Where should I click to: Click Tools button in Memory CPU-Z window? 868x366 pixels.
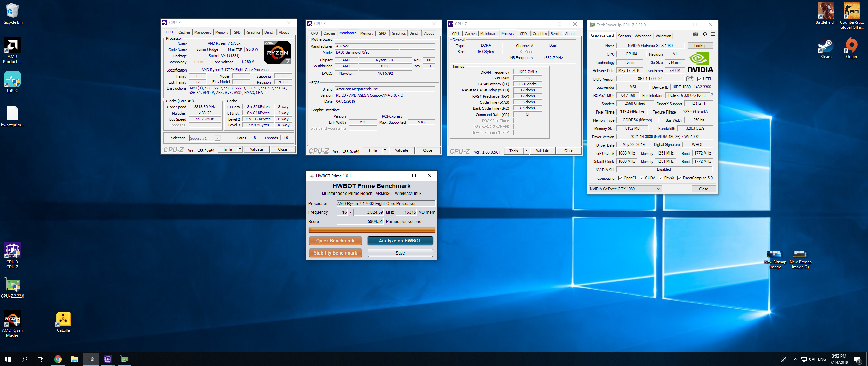pos(513,151)
